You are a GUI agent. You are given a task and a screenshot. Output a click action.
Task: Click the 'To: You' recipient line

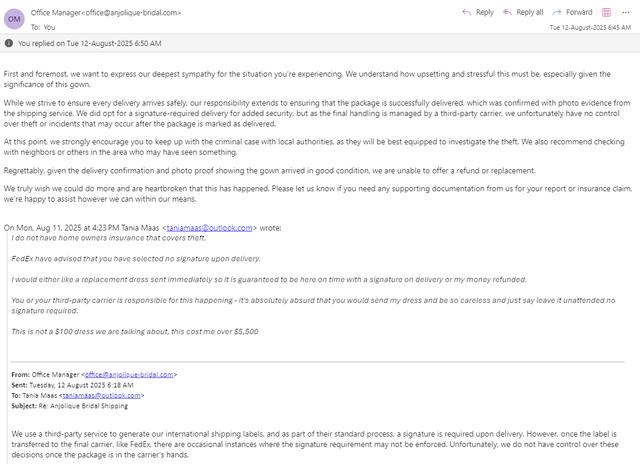pyautogui.click(x=43, y=27)
